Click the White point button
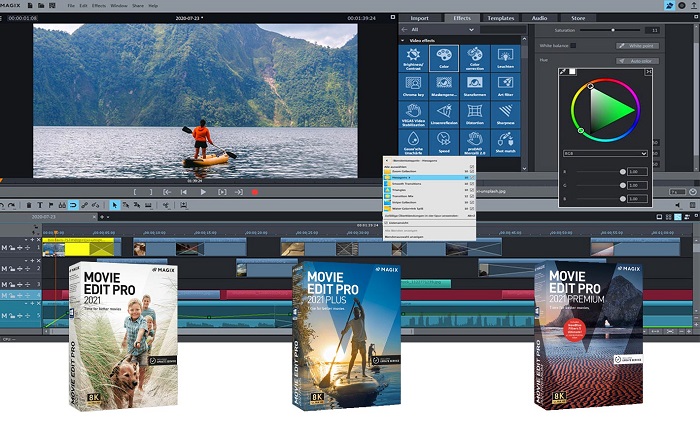 click(638, 46)
